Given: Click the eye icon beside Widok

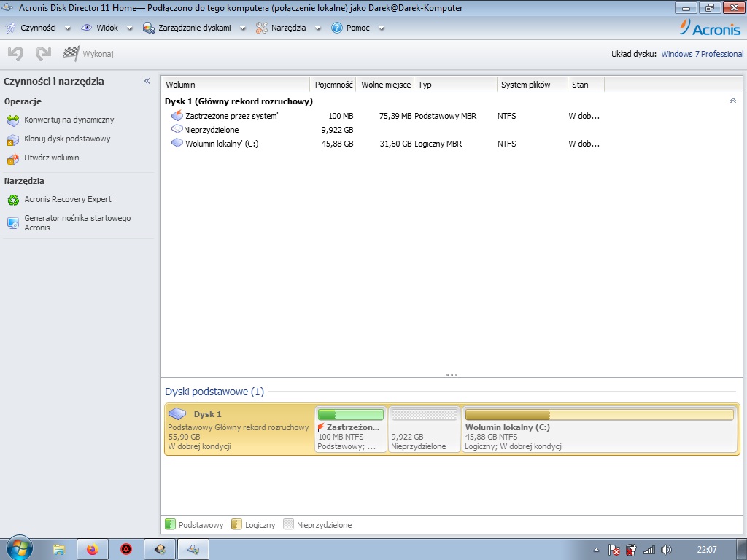Looking at the screenshot, I should 86,28.
